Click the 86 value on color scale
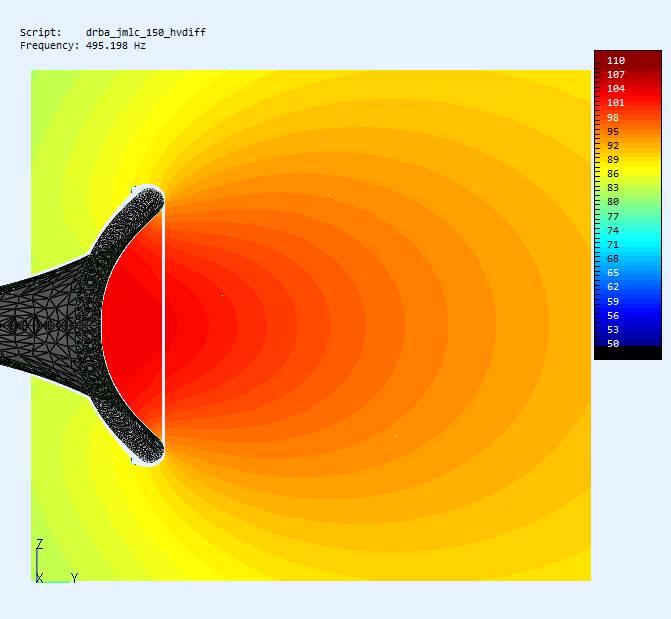The height and width of the screenshot is (619, 671). tap(613, 173)
